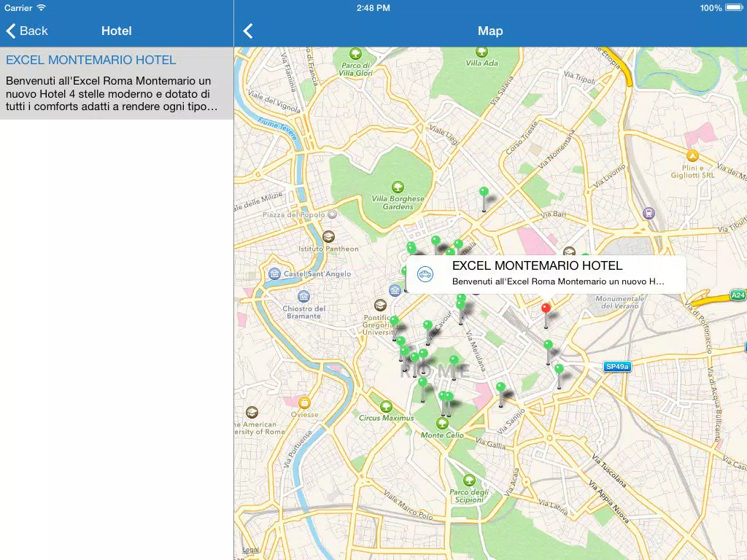Select the SP49a road shield
This screenshot has height=560, width=747.
(617, 366)
